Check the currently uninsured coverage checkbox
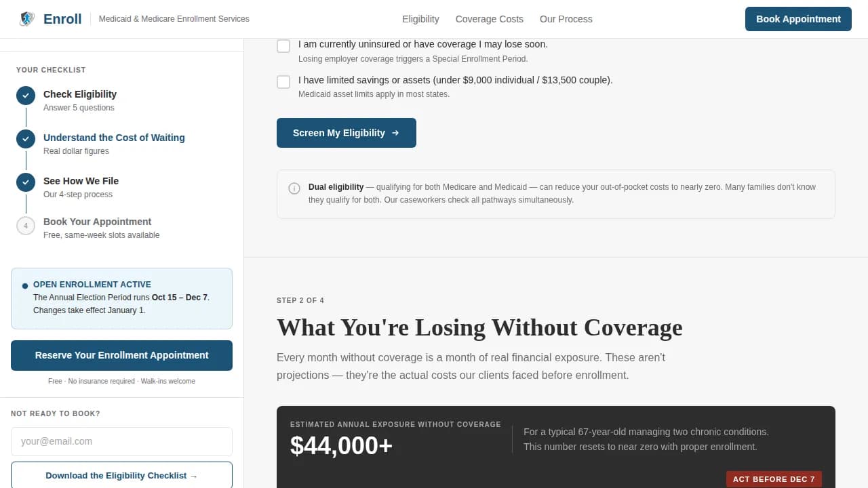 [283, 46]
